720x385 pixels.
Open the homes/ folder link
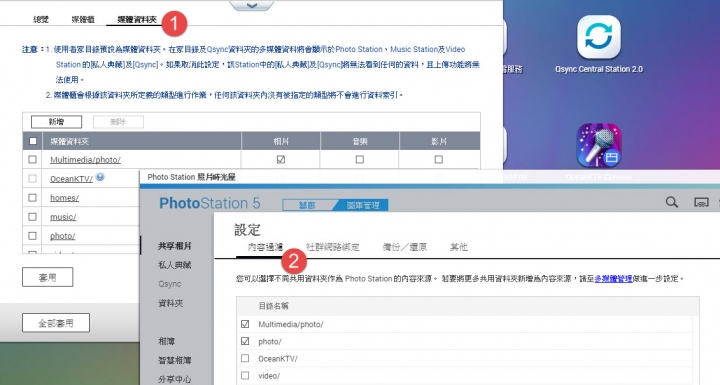pyautogui.click(x=64, y=198)
